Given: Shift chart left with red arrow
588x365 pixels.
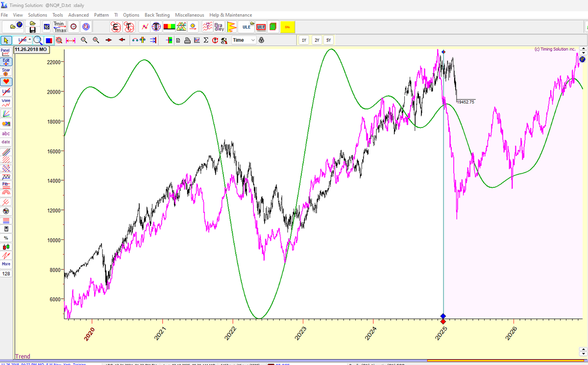Looking at the screenshot, I should pyautogui.click(x=122, y=40).
